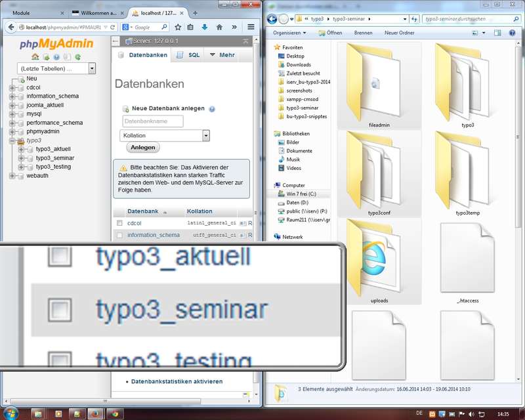Reload the localhost page in Firefox
This screenshot has height=420, width=525.
pyautogui.click(x=112, y=27)
